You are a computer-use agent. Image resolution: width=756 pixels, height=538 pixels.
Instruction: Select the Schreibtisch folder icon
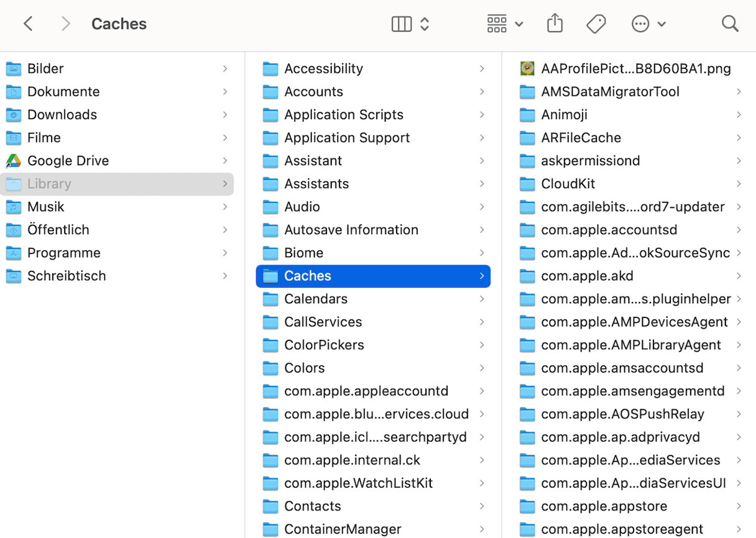(x=14, y=276)
